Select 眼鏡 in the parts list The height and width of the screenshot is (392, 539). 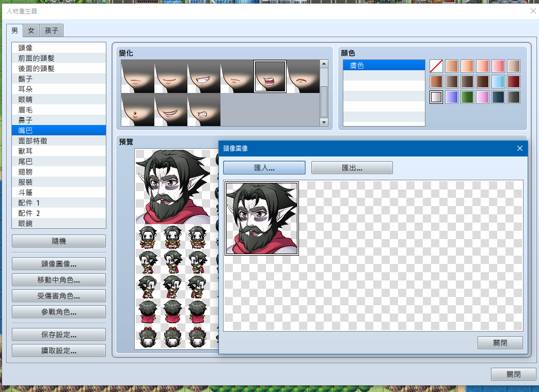(59, 223)
